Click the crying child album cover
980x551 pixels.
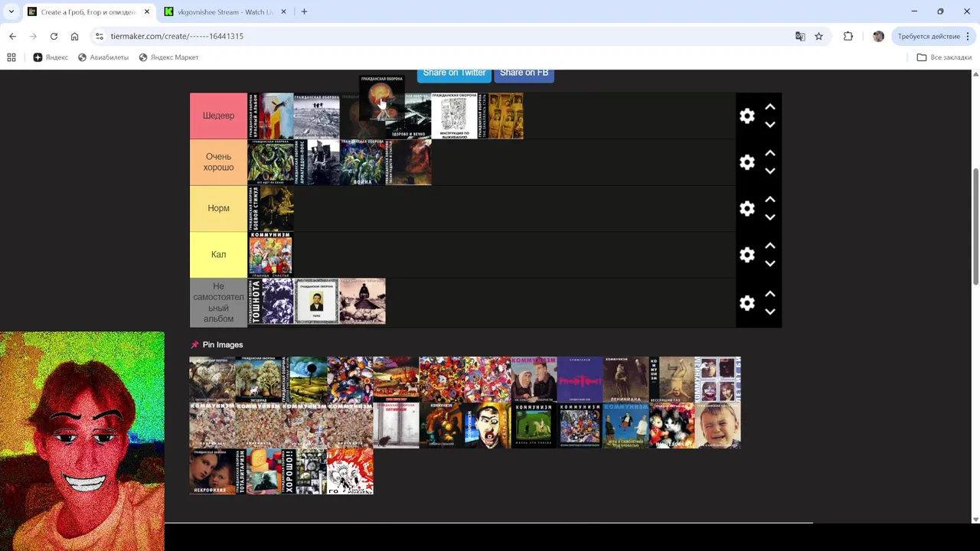[717, 425]
